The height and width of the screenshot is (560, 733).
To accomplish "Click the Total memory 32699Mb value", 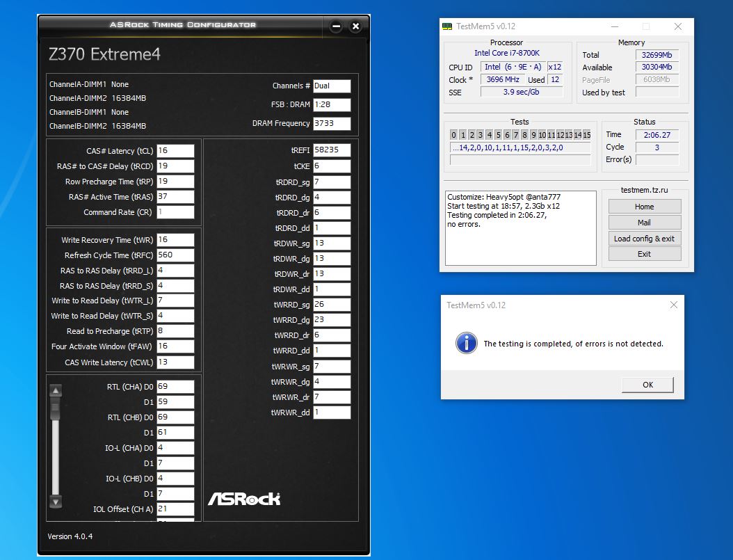I will (x=657, y=55).
